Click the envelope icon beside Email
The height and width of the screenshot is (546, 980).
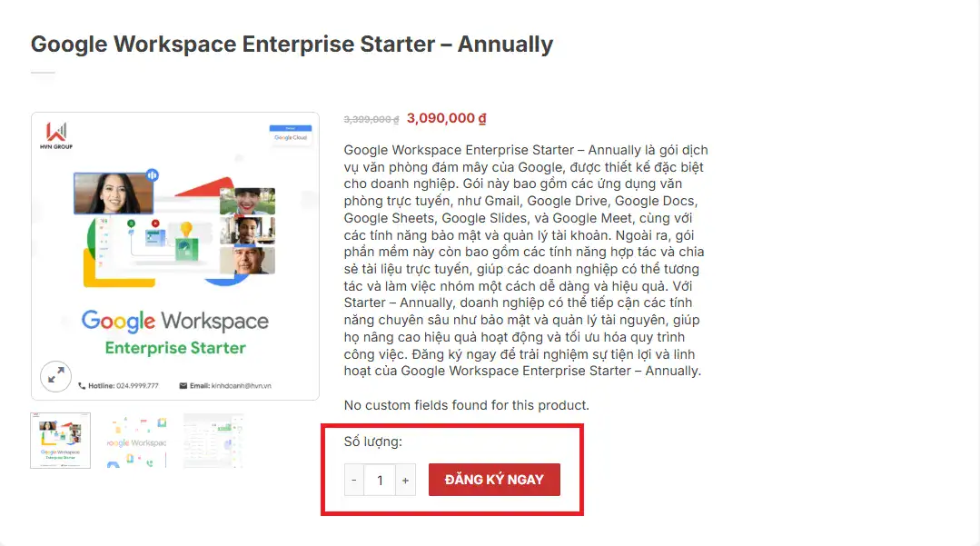(183, 386)
